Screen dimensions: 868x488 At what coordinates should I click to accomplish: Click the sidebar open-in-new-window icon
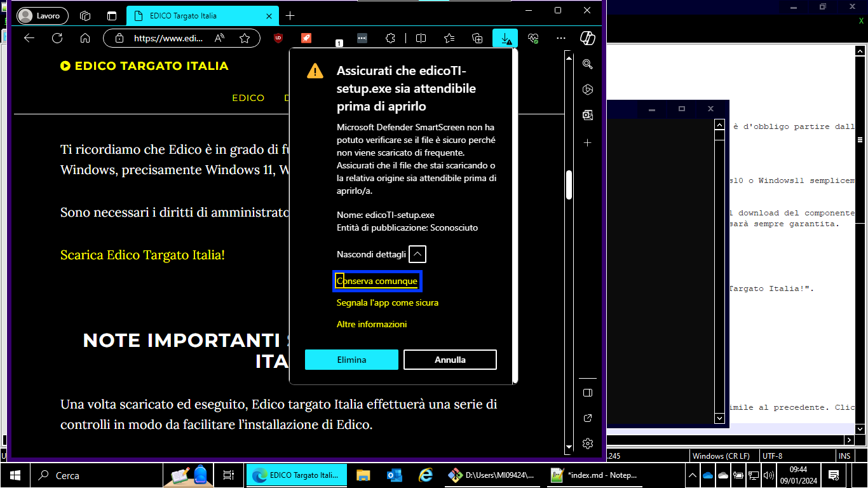(x=588, y=418)
